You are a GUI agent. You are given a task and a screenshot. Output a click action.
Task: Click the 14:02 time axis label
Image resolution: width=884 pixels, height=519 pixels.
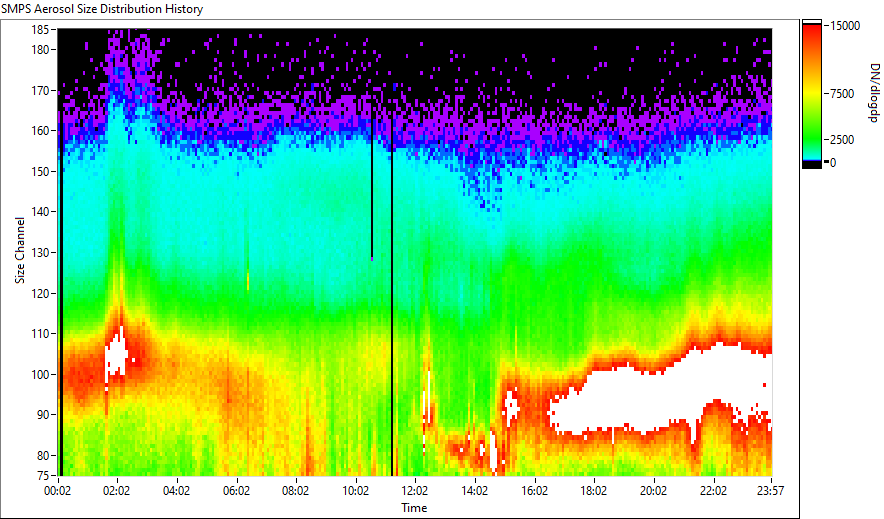click(x=475, y=491)
